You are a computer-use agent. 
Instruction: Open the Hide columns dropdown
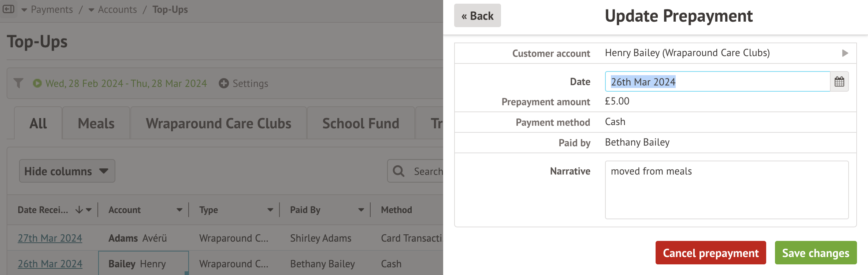[67, 171]
